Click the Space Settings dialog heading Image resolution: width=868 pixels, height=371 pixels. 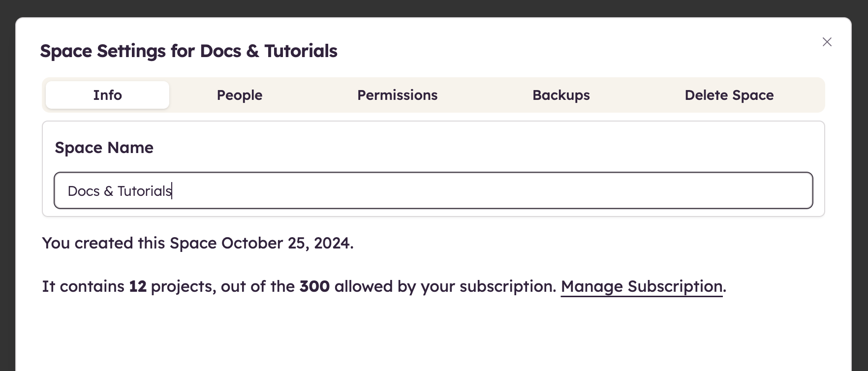[188, 51]
